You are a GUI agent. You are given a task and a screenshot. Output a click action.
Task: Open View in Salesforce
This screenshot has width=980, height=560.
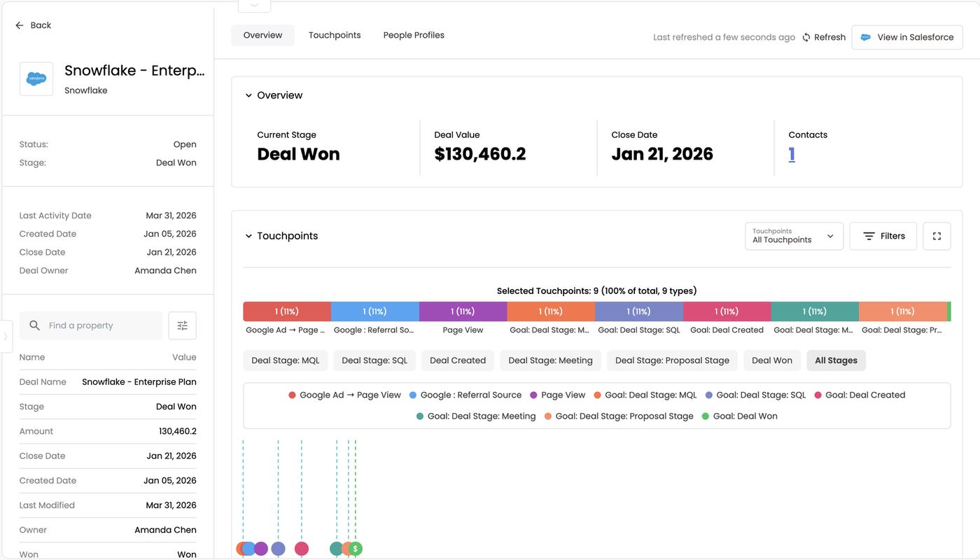pos(906,37)
